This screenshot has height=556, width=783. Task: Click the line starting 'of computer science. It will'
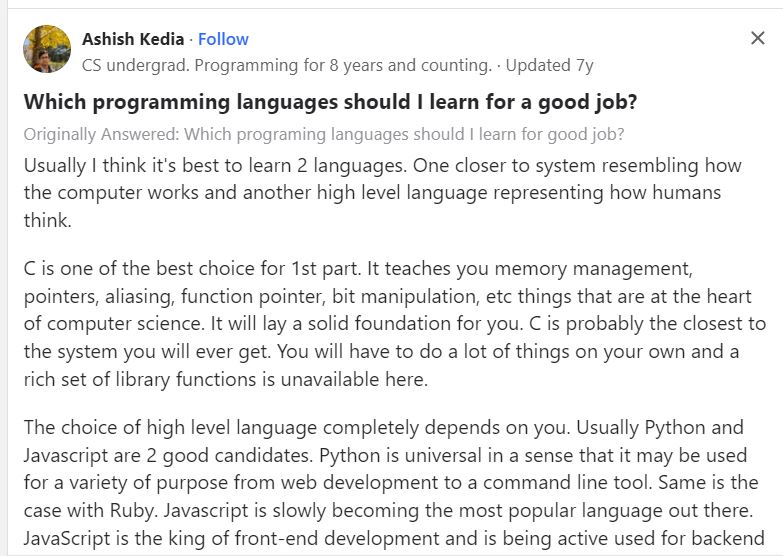pos(394,324)
